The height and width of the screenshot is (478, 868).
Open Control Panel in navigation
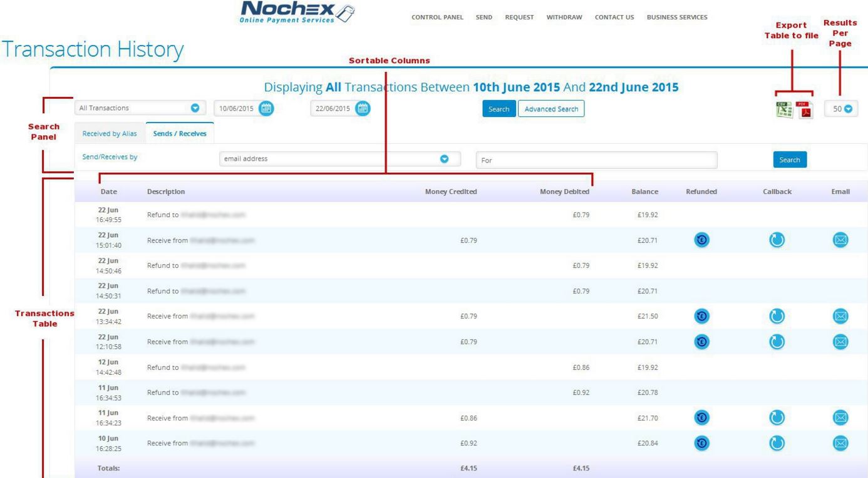pyautogui.click(x=437, y=17)
